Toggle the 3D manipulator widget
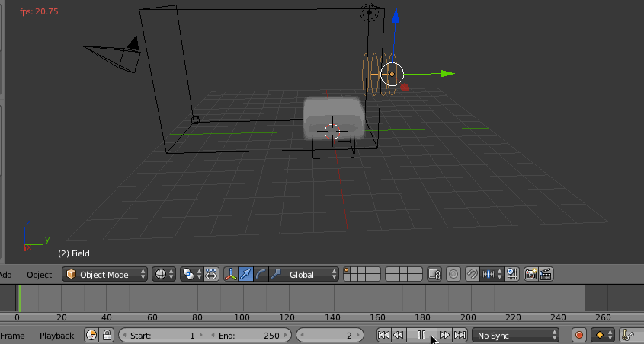This screenshot has width=644, height=344. click(230, 274)
